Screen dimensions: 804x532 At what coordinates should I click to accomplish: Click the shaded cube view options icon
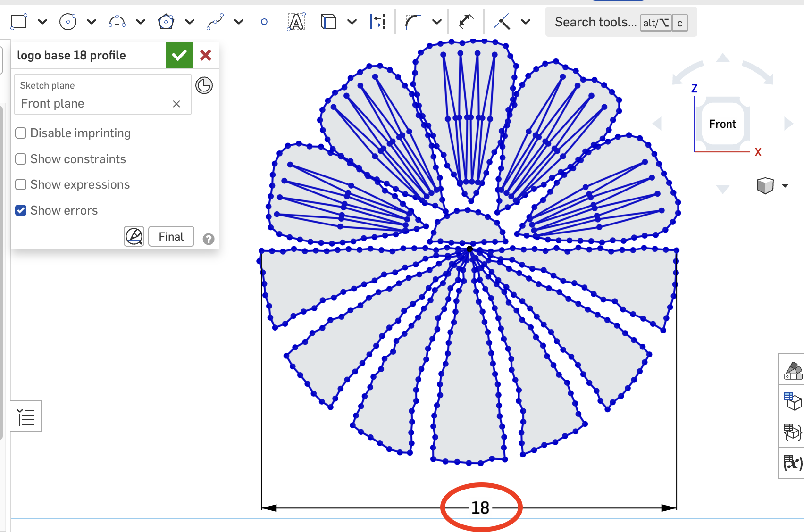765,186
